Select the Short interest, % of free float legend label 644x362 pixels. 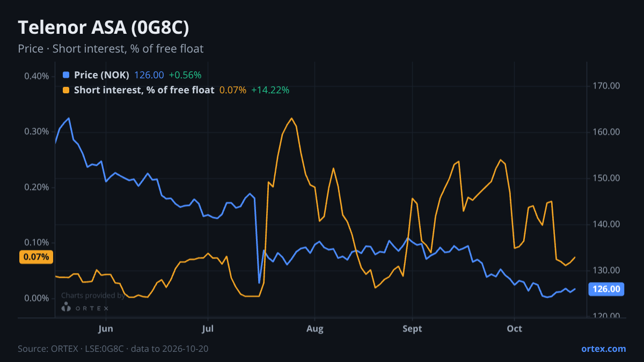(x=144, y=90)
